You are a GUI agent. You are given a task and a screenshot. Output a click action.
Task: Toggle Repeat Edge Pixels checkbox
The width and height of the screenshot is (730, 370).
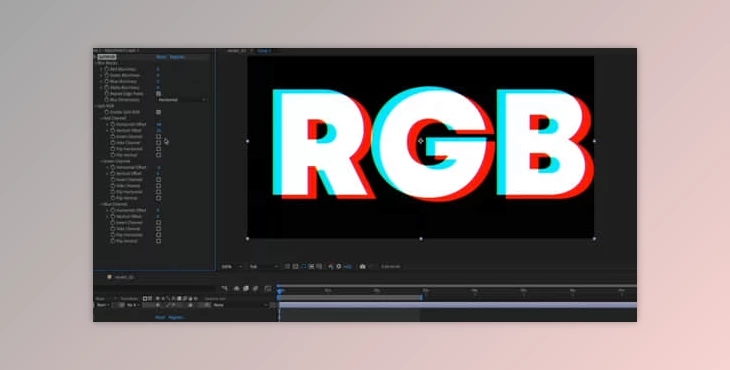pos(158,94)
